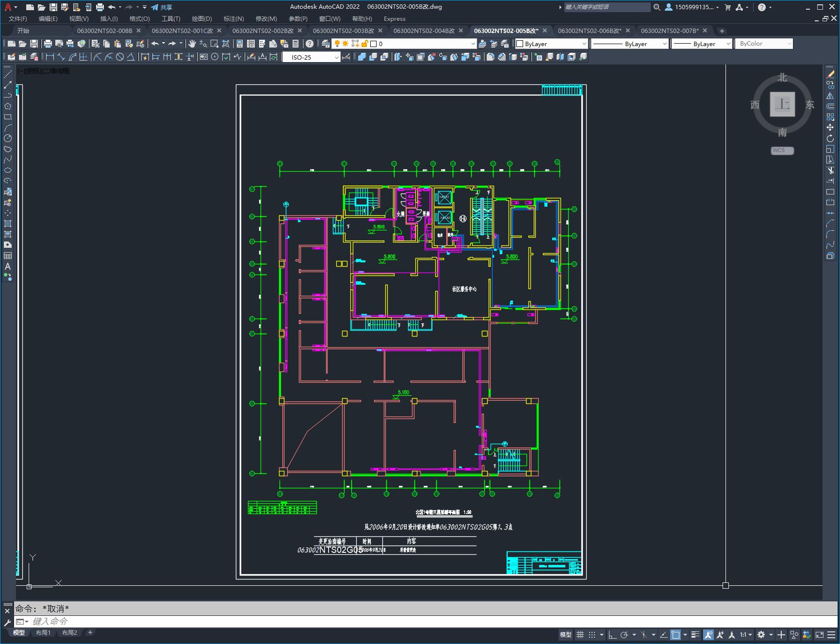This screenshot has height=644, width=840.
Task: Click the search magnifier icon
Action: pos(657,7)
